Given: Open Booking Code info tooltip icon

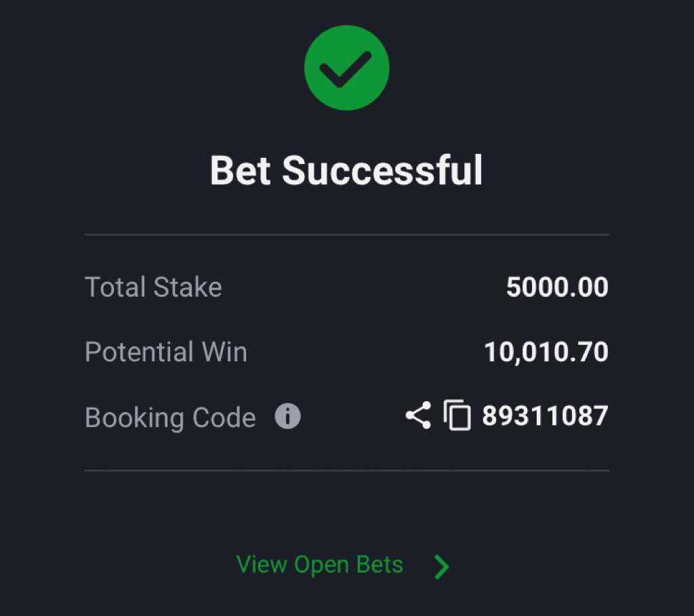Looking at the screenshot, I should 287,416.
